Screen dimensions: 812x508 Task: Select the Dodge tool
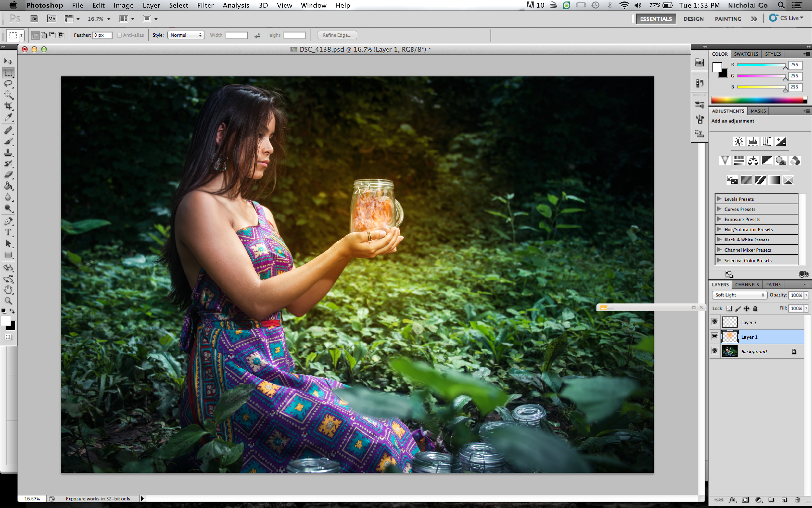pos(8,208)
